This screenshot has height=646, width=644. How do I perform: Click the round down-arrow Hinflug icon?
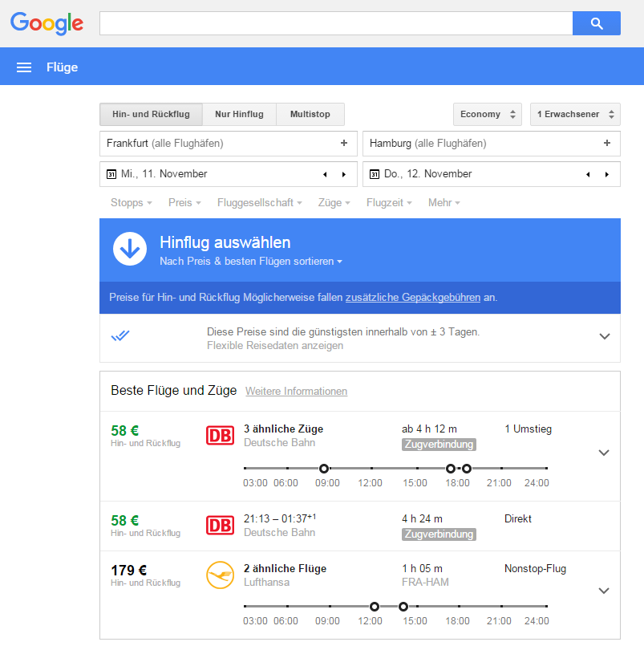coord(130,249)
